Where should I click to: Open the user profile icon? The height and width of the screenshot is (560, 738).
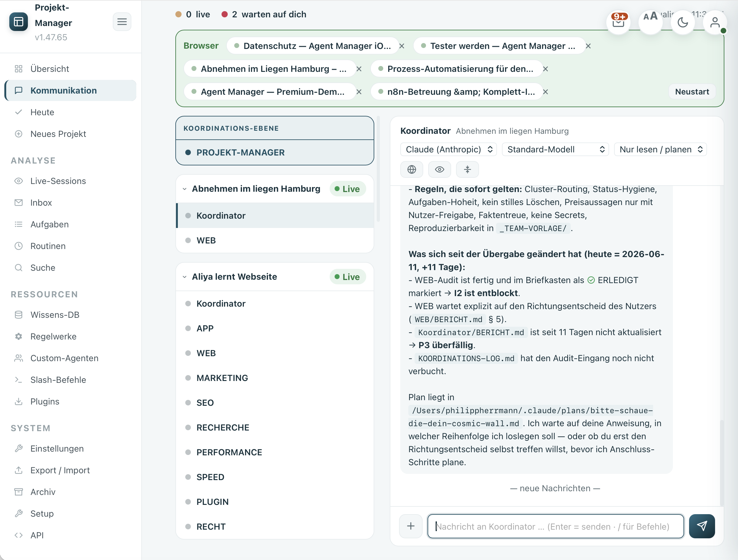click(715, 22)
